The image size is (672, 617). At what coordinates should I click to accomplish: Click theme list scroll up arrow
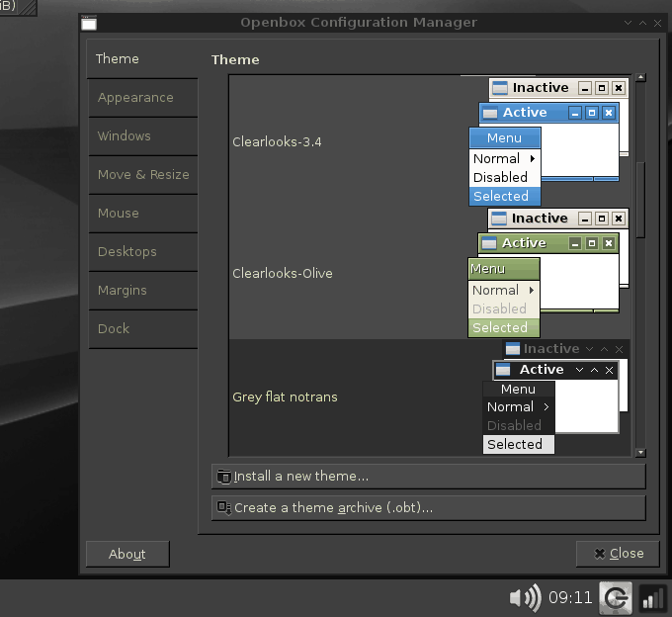[x=640, y=77]
